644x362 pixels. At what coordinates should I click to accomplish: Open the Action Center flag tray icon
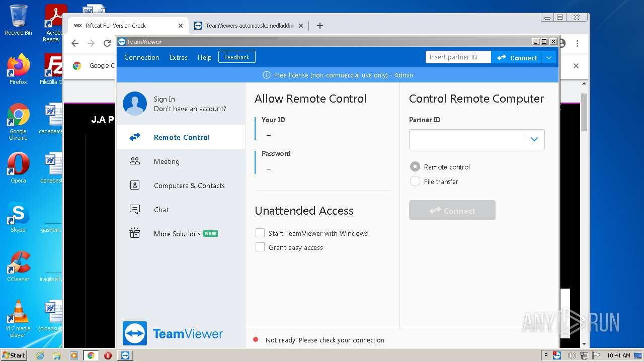tap(597, 355)
